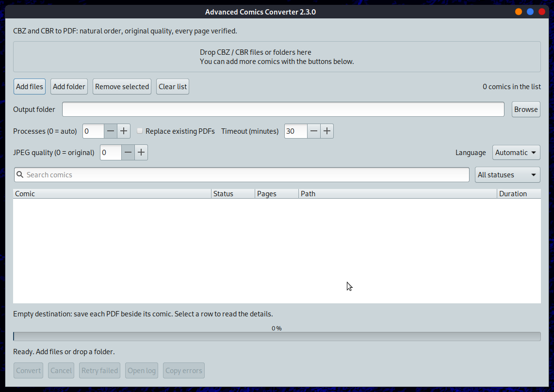Click the conversion progress bar
This screenshot has height=392, width=554.
(x=277, y=336)
